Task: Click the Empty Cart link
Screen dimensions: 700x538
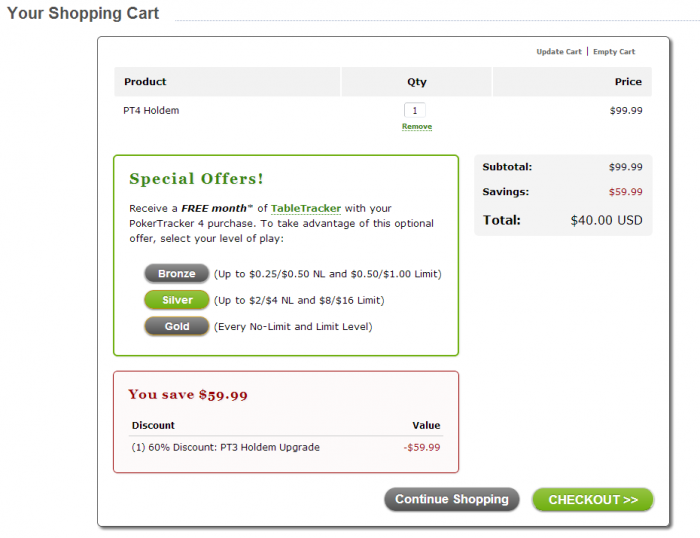Action: 613,52
